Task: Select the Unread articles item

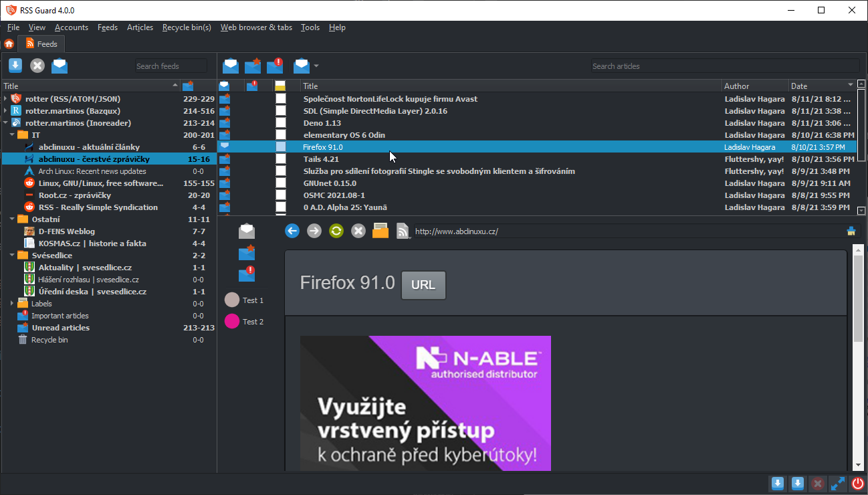Action: [60, 328]
